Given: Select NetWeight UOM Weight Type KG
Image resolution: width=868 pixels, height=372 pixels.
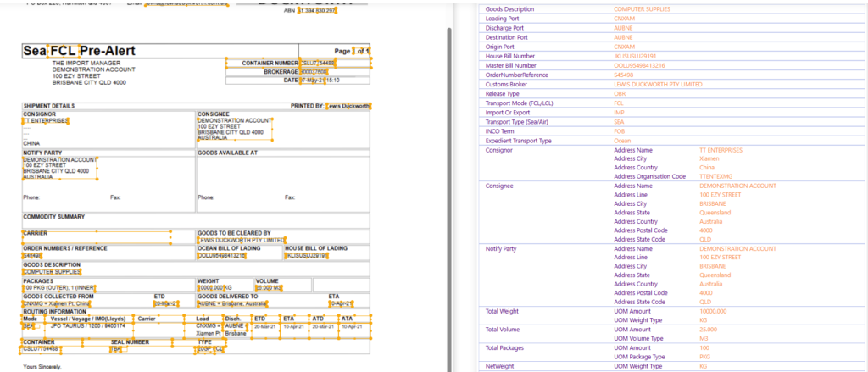Looking at the screenshot, I should [703, 366].
